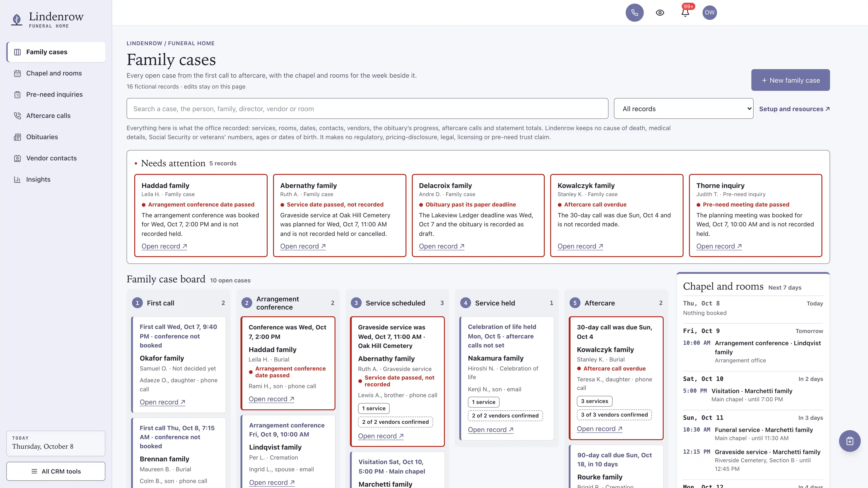This screenshot has width=868, height=488.
Task: Click the phone call icon in header
Action: pyautogui.click(x=634, y=12)
